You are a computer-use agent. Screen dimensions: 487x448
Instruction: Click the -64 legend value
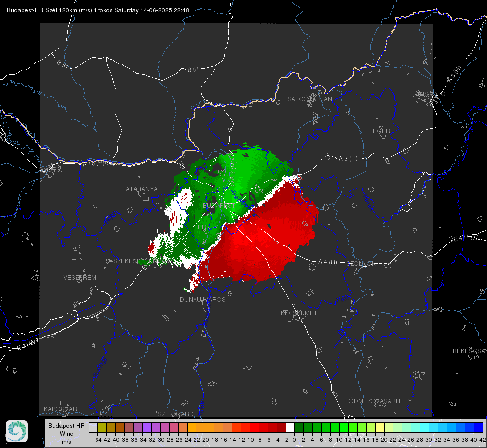pos(97,440)
